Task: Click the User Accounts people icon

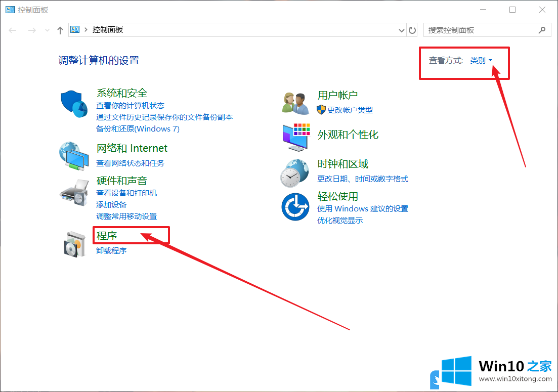Action: click(x=295, y=103)
